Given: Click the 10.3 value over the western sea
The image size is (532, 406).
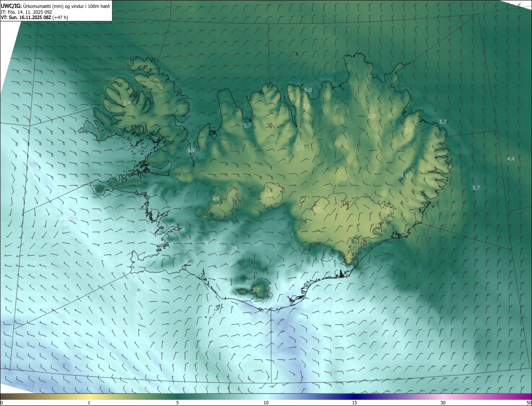Looking at the screenshot, I should pyautogui.click(x=72, y=219).
